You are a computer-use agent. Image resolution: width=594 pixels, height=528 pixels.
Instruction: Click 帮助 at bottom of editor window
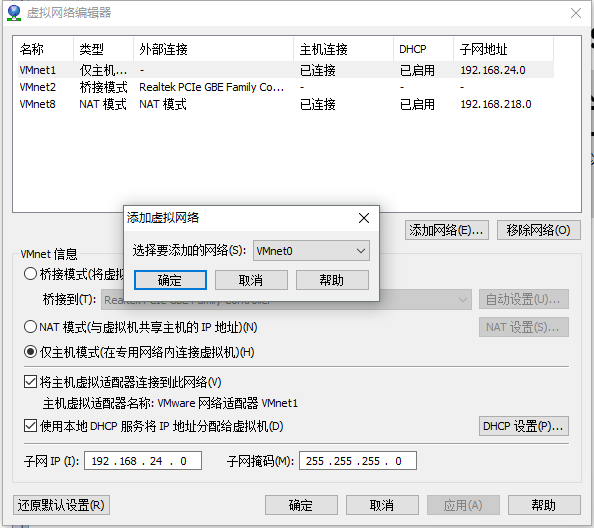click(x=544, y=505)
